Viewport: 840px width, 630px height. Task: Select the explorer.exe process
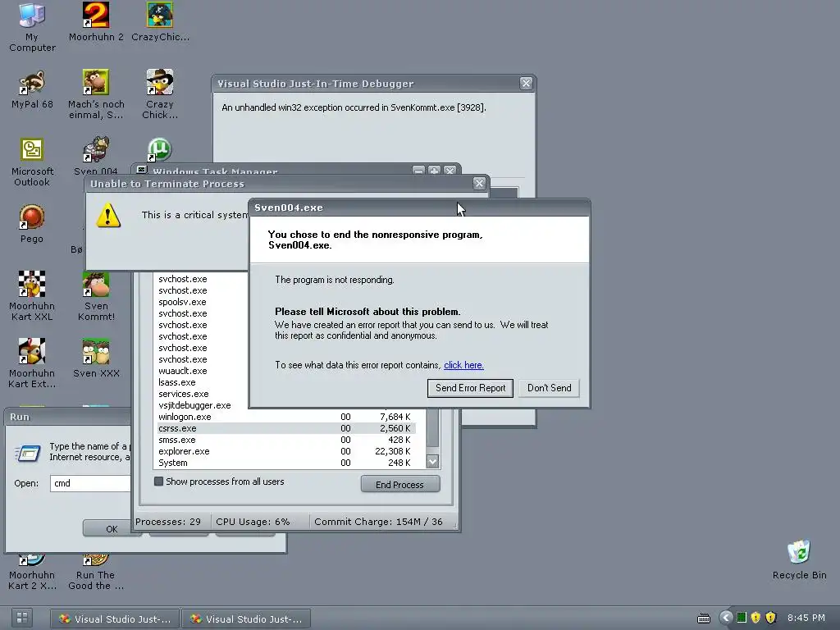[x=184, y=451]
